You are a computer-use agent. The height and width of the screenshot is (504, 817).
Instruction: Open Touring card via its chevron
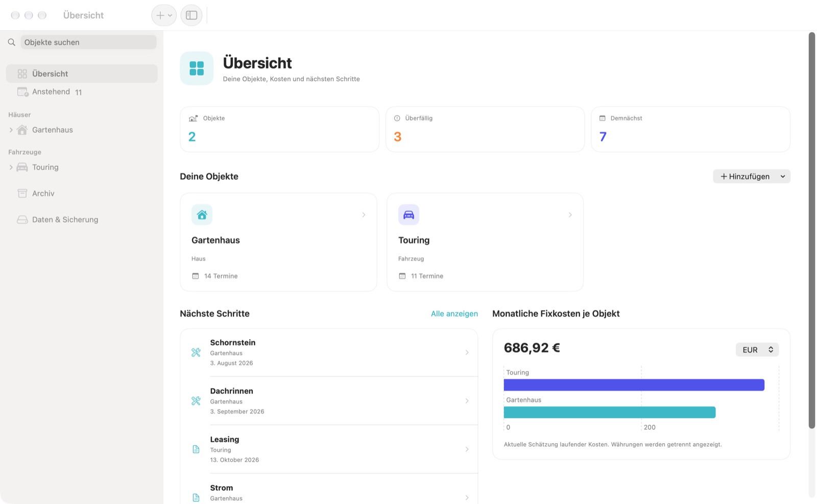coord(570,215)
